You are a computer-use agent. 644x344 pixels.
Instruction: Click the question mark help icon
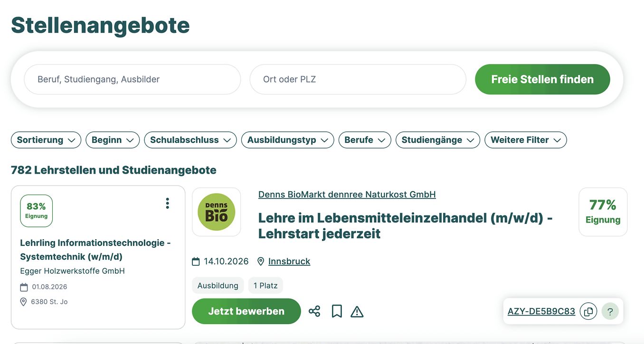pyautogui.click(x=610, y=312)
